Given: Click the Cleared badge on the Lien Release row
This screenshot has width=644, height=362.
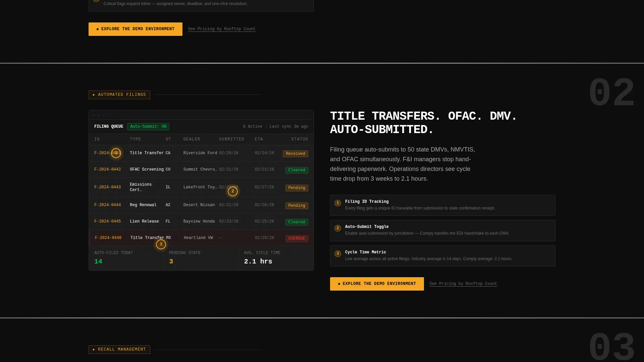Looking at the screenshot, I should pos(297,222).
